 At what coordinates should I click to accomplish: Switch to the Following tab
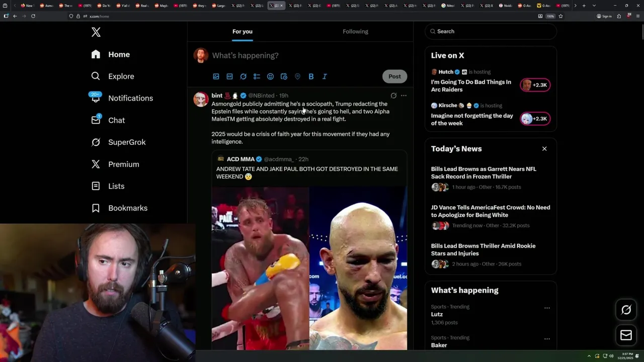pos(355,32)
